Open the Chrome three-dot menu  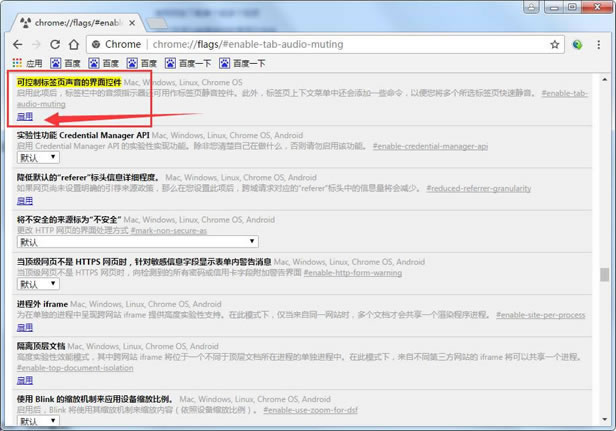[599, 45]
